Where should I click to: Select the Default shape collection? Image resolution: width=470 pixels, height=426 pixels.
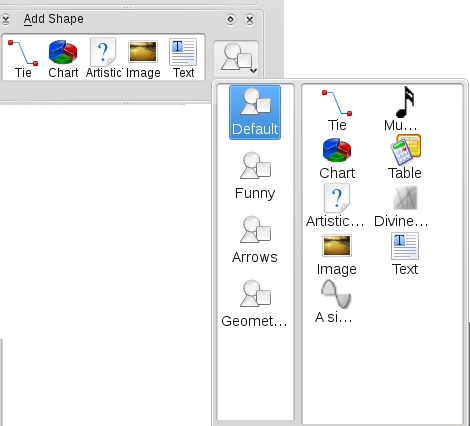click(x=255, y=112)
